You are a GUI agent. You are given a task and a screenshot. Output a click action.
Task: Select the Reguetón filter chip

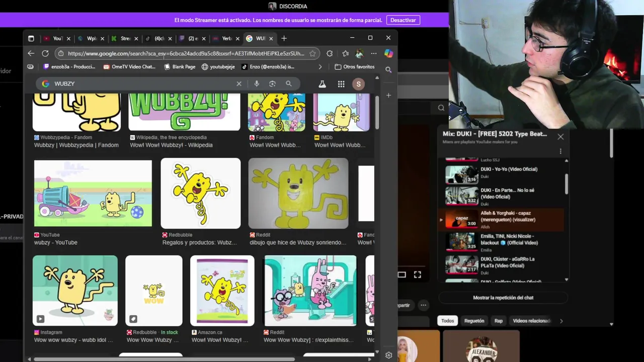(x=474, y=321)
